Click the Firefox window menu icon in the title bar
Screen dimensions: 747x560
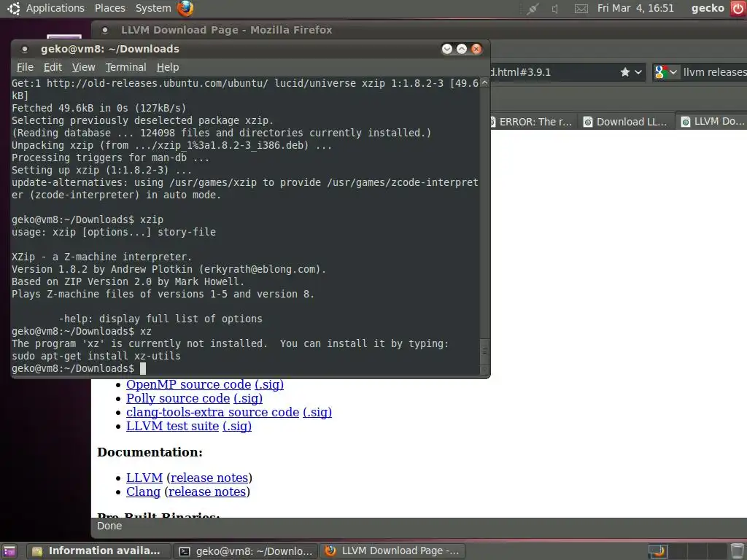[105, 30]
